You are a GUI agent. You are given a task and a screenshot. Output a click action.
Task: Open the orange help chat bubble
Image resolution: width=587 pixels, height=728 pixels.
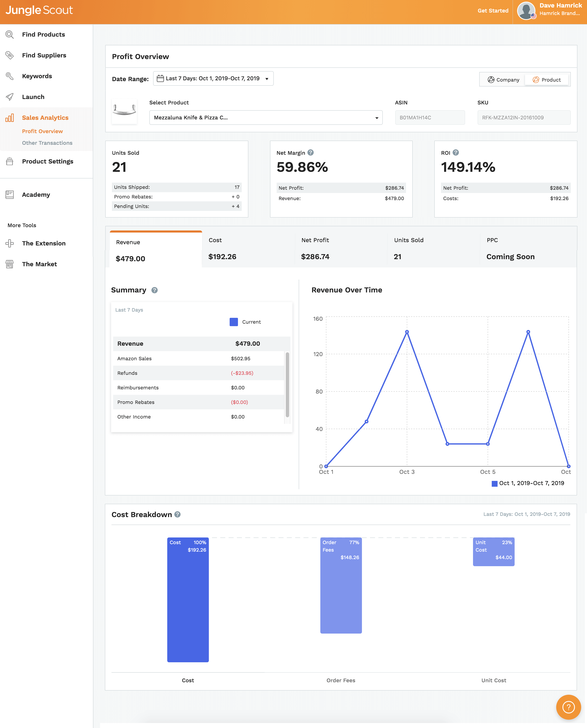568,707
